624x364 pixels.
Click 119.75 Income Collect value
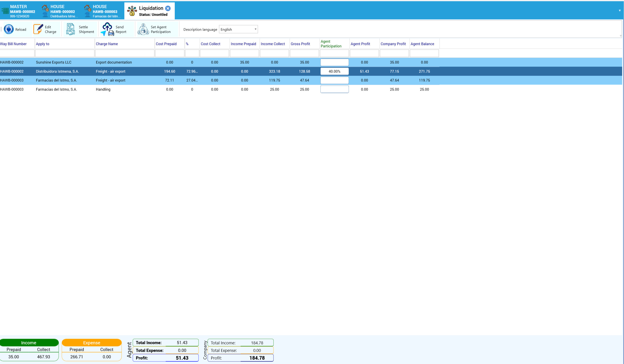274,80
